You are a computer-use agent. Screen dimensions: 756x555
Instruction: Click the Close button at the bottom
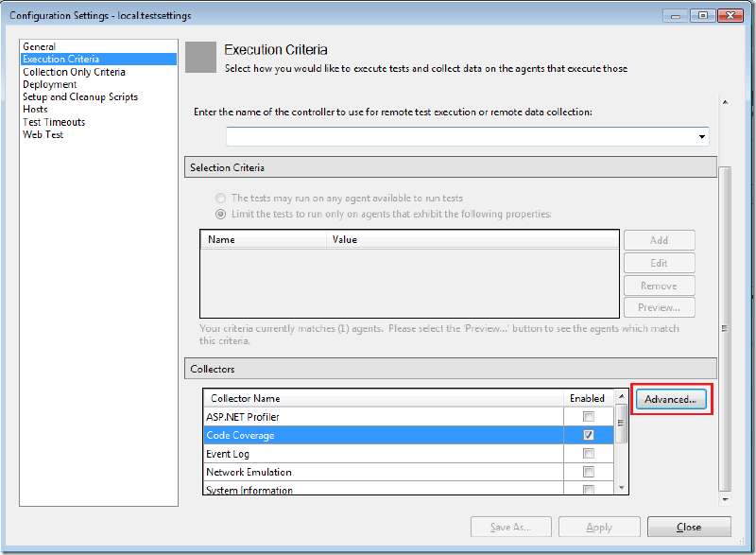pos(689,527)
